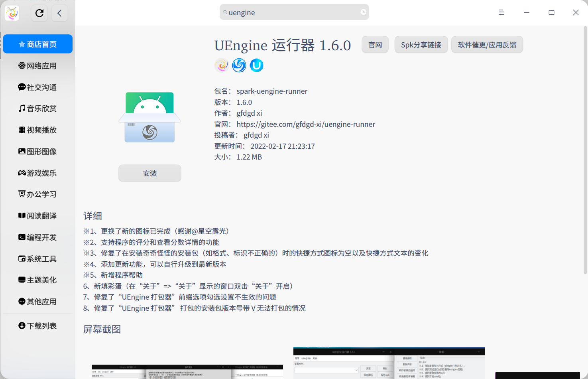The image size is (588, 379).
Task: Clear the search box with the x button
Action: coord(363,12)
